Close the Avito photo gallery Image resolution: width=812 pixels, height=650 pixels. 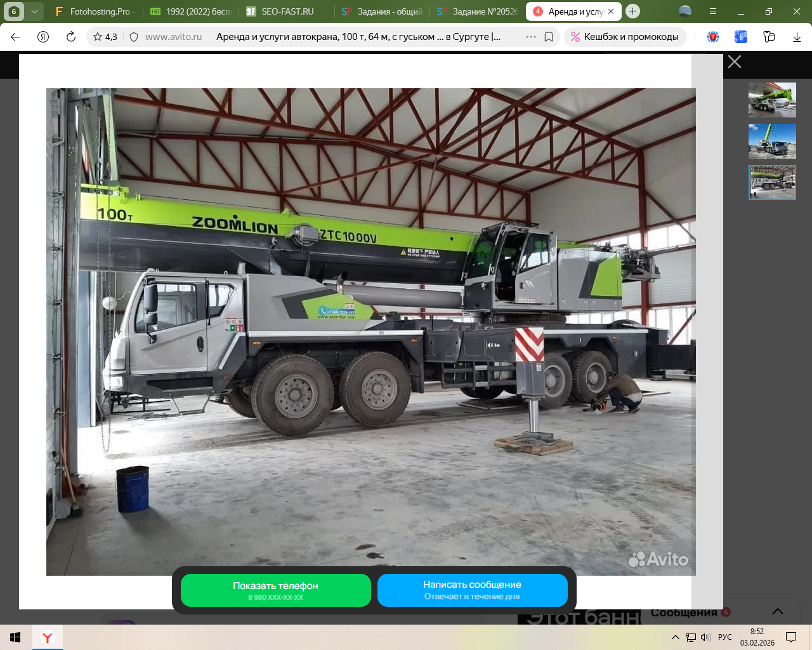[x=735, y=62]
